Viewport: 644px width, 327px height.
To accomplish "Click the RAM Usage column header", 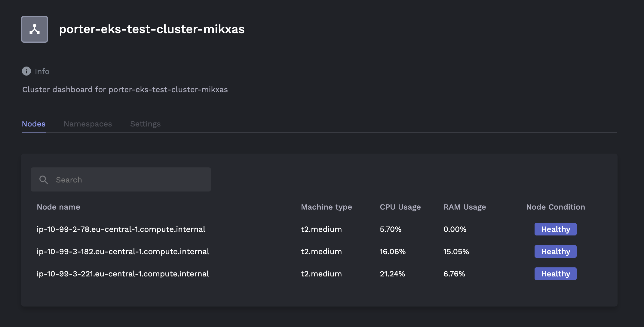I will (465, 207).
